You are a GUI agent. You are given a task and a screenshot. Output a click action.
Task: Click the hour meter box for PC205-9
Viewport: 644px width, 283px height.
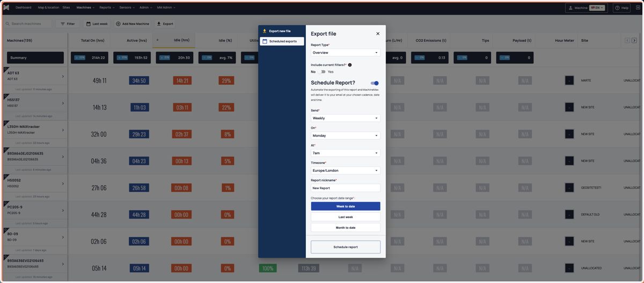tap(569, 215)
